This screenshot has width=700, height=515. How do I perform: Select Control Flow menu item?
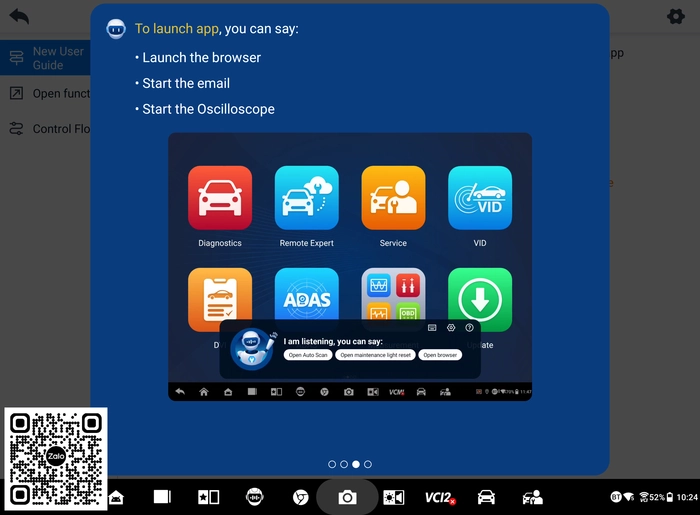(x=45, y=129)
